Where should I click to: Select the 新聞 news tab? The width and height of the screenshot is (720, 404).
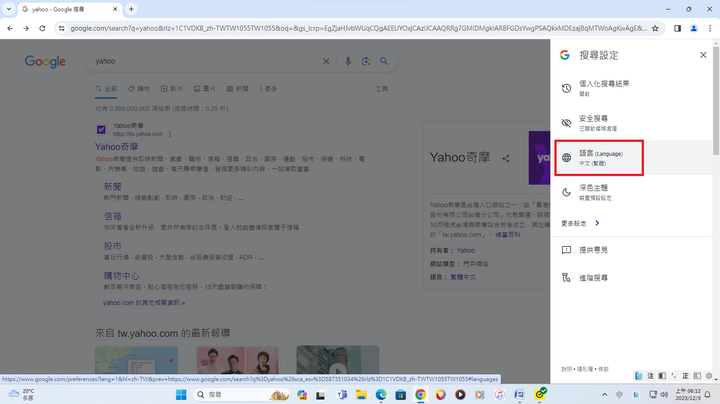237,89
